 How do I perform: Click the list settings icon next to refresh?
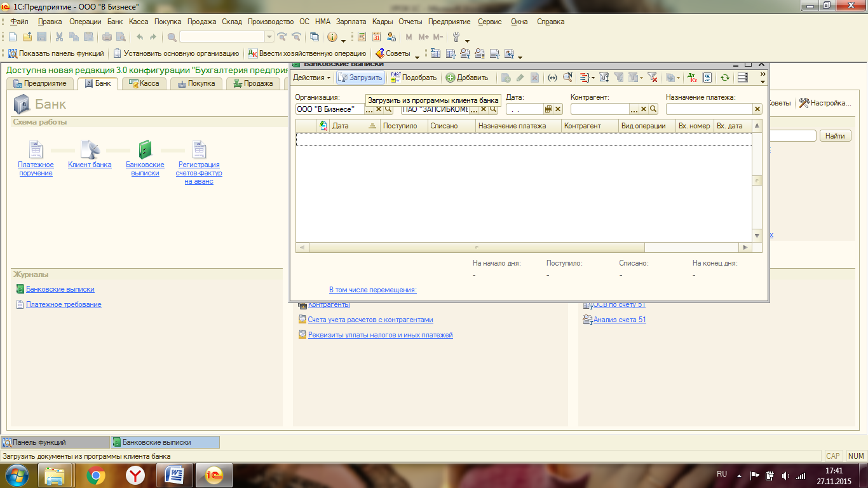pos(742,78)
